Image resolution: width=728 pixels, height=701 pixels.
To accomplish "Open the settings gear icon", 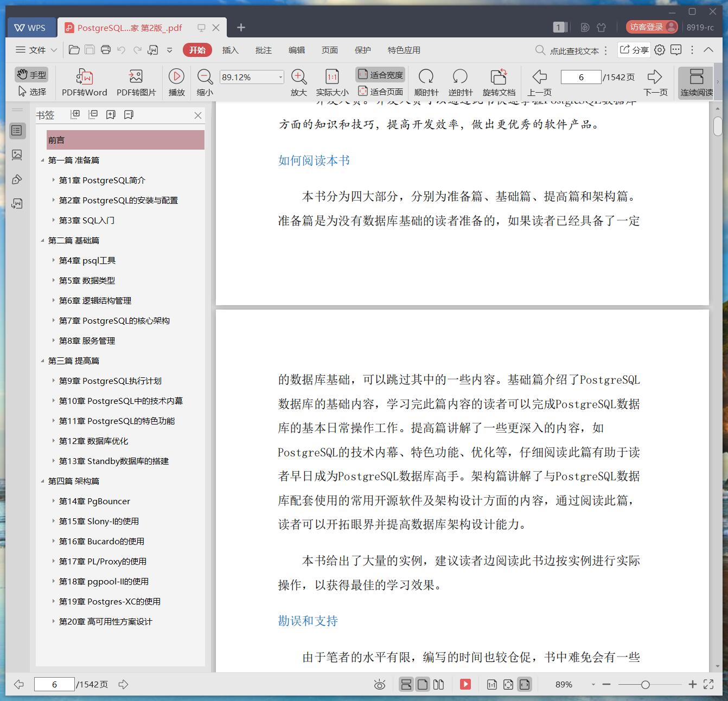I will (660, 50).
